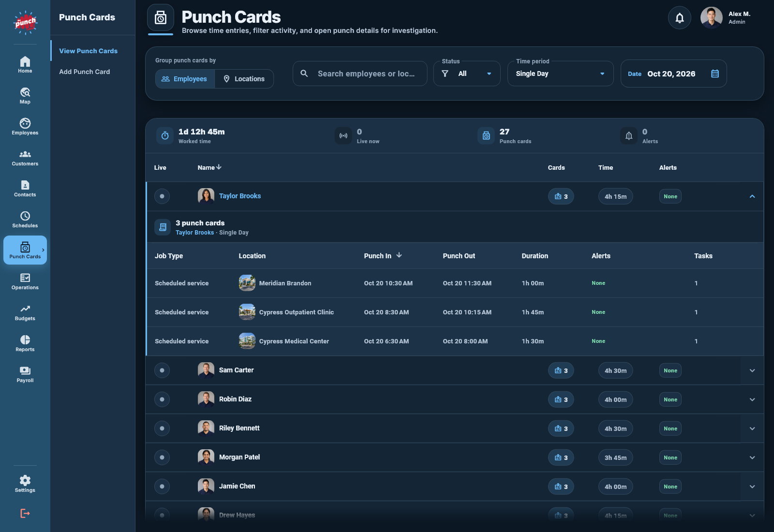Viewport: 774px width, 532px height.
Task: Open the Employees section in left rail
Action: tap(25, 127)
